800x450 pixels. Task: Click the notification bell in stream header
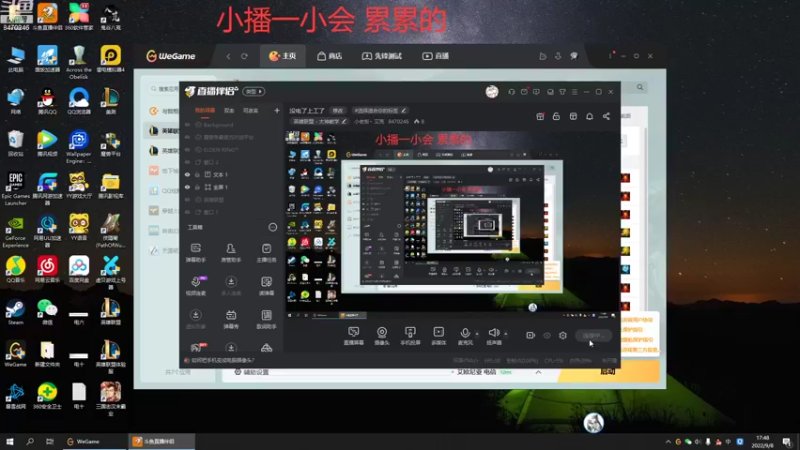coord(589,116)
